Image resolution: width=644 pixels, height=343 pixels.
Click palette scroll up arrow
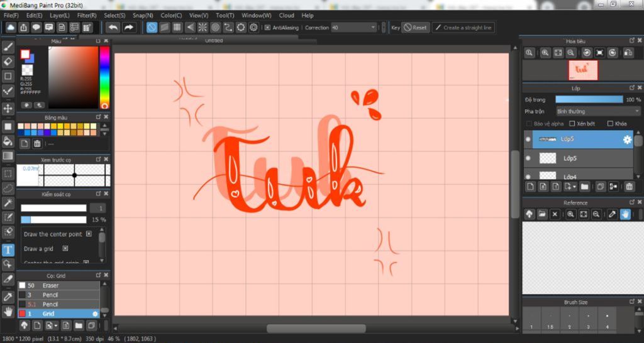tap(105, 126)
